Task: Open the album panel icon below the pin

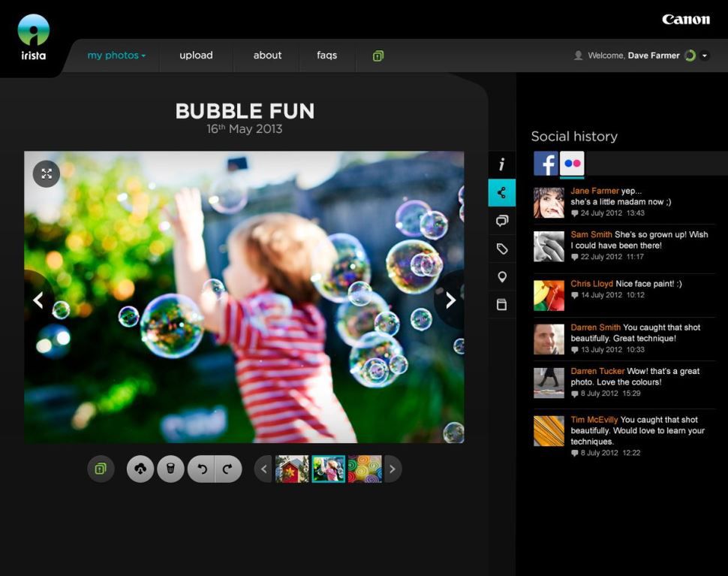Action: pyautogui.click(x=502, y=305)
